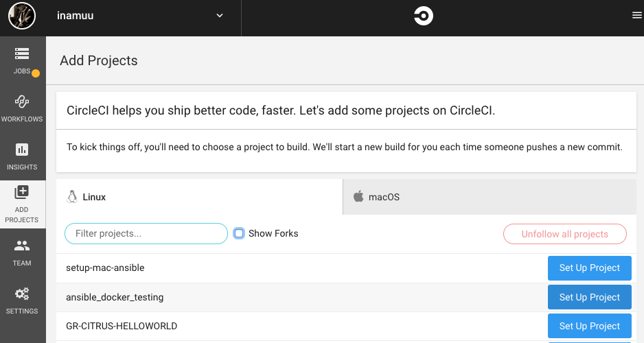Screen dimensions: 644x343
Task: Click the CircleCI logo in header
Action: coord(423,16)
